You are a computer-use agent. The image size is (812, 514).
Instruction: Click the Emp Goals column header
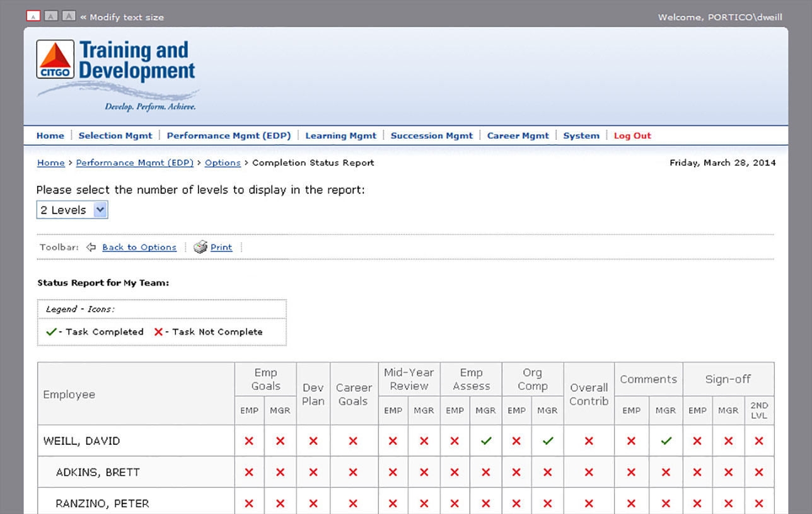click(x=265, y=379)
